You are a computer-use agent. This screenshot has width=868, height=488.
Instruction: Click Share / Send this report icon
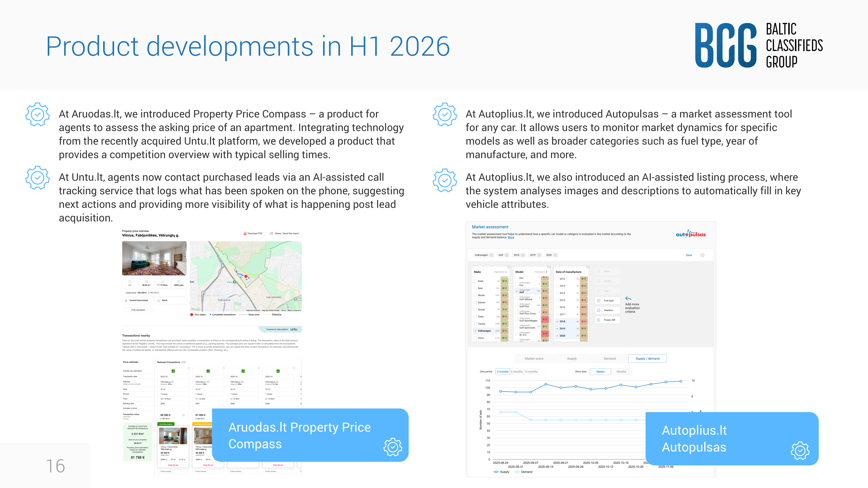pyautogui.click(x=272, y=233)
